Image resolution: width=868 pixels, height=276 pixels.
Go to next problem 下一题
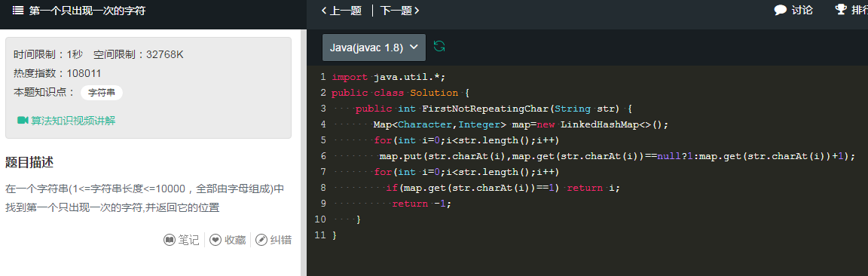[x=399, y=10]
